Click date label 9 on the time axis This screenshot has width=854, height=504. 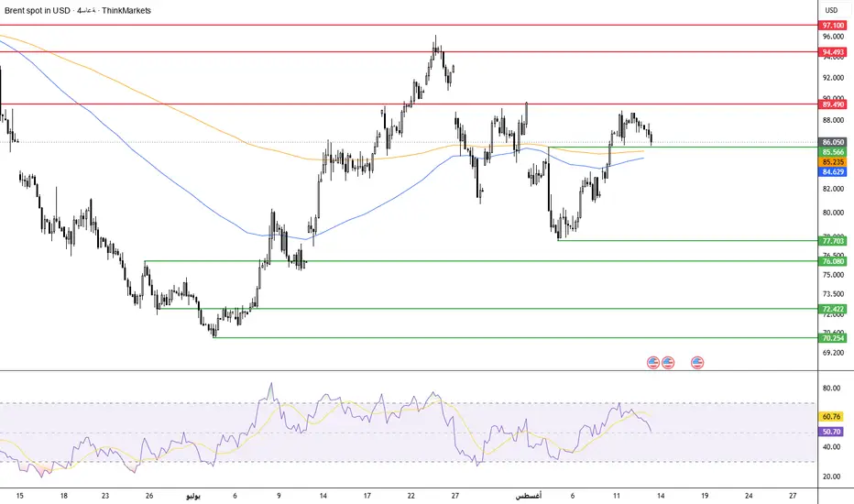[x=279, y=496]
